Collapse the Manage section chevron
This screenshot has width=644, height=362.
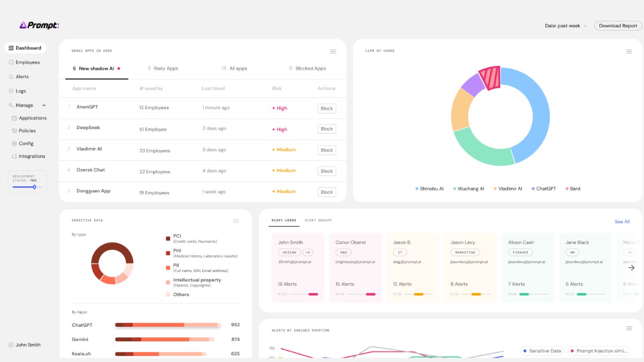tap(44, 106)
